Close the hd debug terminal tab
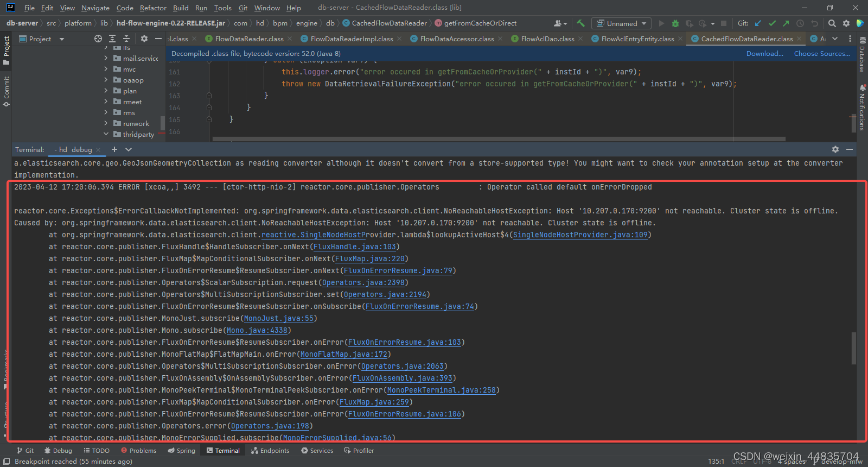 tap(98, 150)
